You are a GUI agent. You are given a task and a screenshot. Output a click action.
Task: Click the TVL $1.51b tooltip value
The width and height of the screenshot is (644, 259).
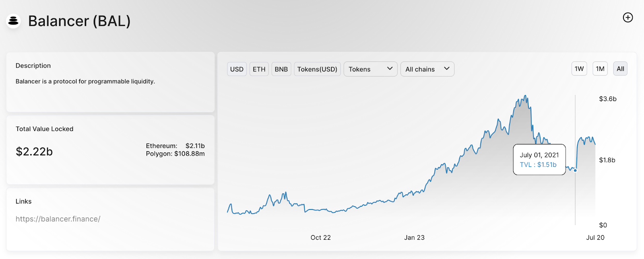538,164
